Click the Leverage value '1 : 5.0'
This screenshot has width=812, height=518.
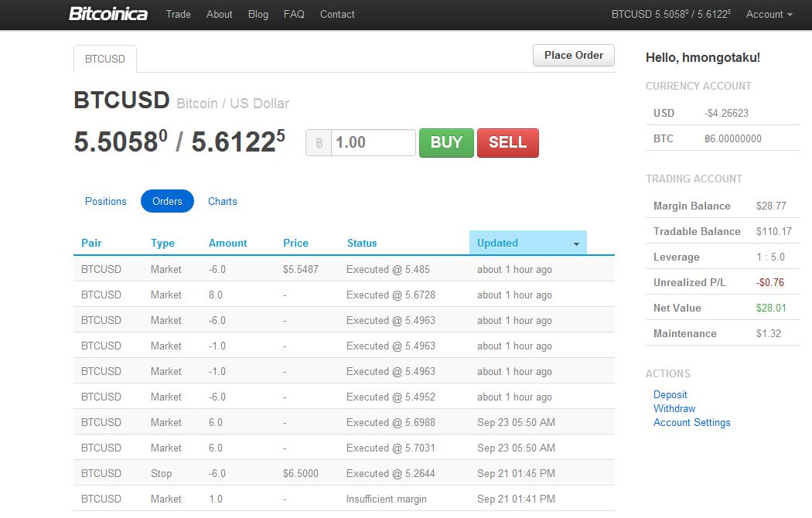(x=770, y=257)
